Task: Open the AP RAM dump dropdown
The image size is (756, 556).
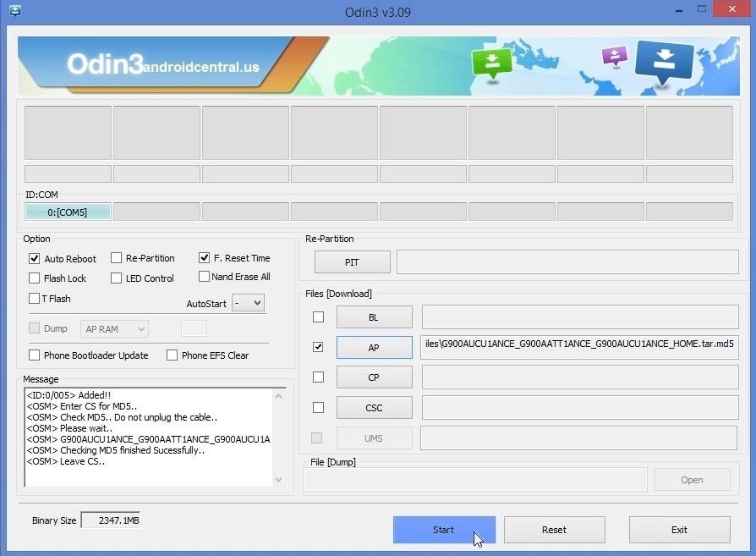Action: pyautogui.click(x=114, y=328)
